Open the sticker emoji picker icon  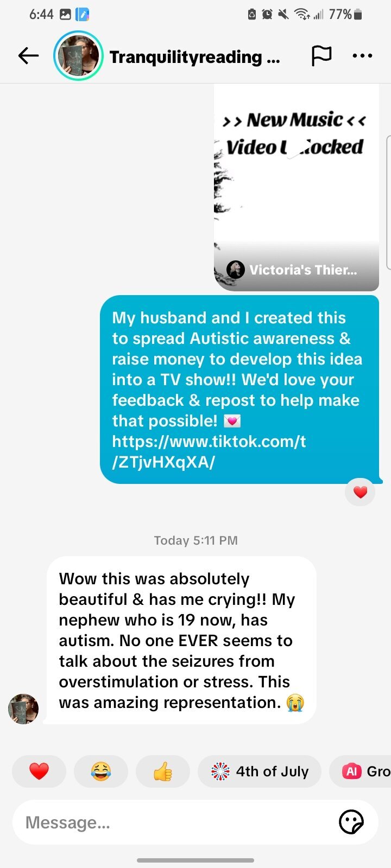pos(351,822)
